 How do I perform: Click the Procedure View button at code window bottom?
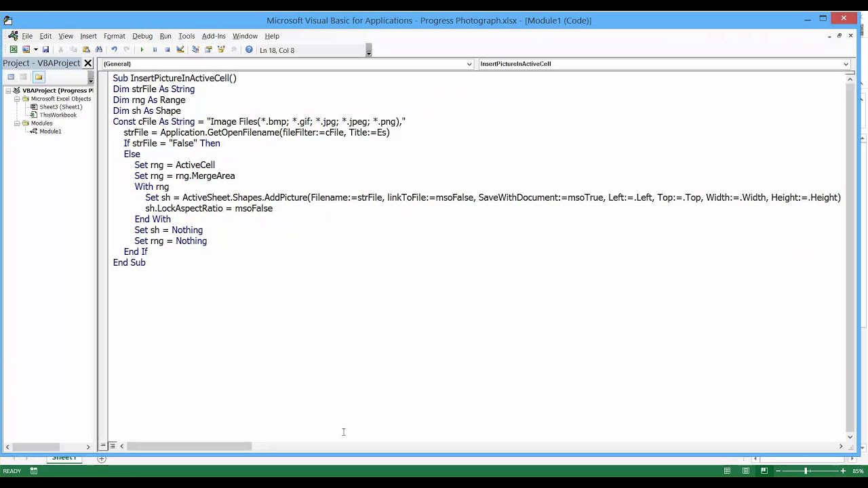103,446
